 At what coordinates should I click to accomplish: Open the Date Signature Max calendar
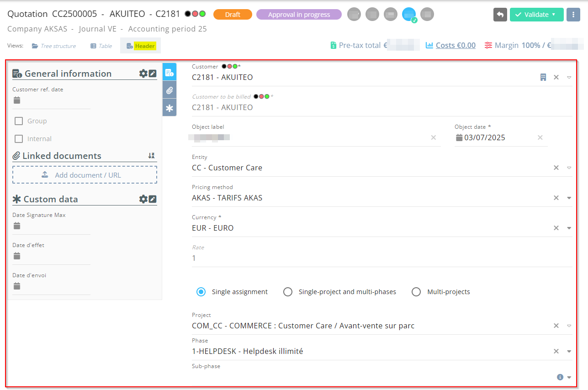click(x=17, y=226)
